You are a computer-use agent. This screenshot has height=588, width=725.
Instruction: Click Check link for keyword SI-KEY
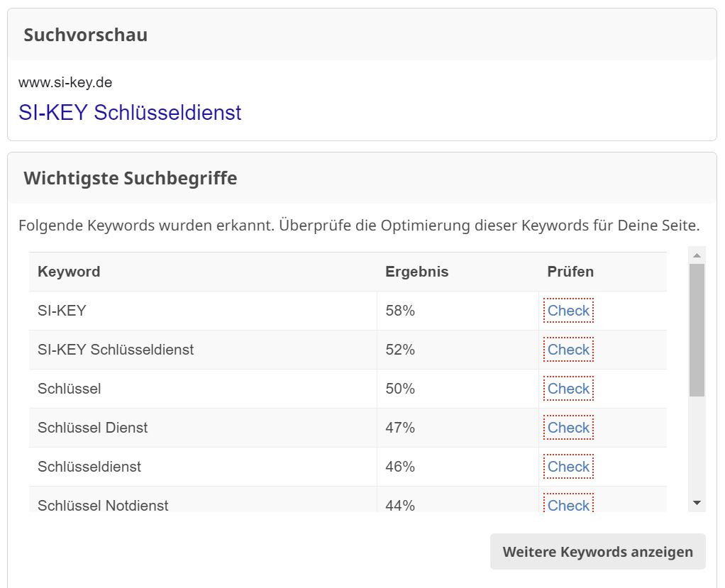(568, 311)
